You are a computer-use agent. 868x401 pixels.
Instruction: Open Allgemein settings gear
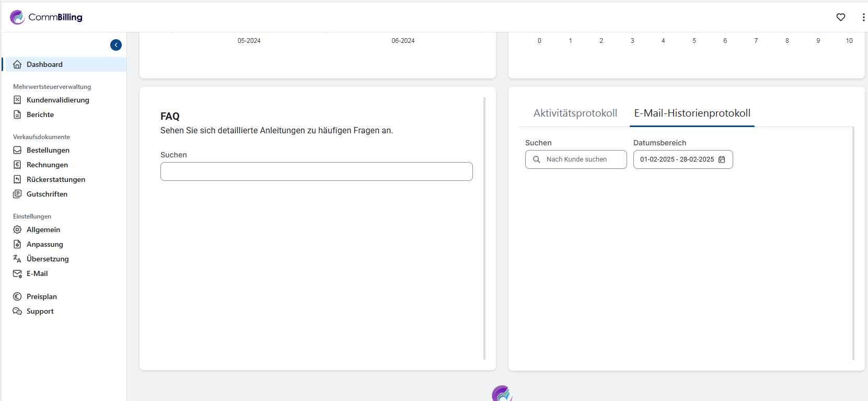(17, 230)
